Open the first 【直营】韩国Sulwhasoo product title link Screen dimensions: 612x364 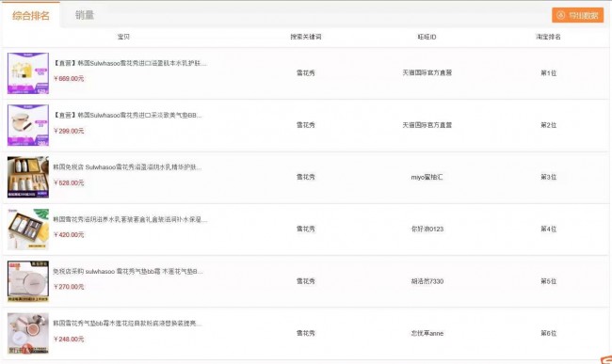130,63
